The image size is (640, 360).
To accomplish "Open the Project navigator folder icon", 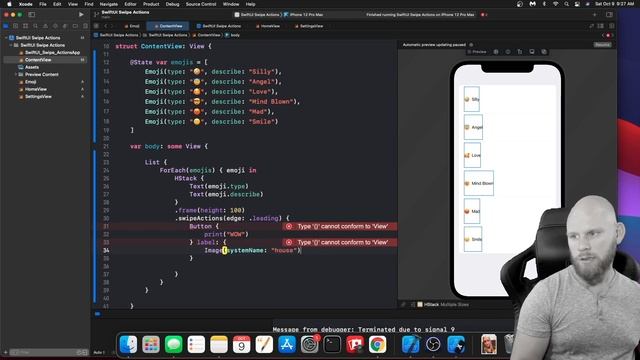I will coord(6,26).
